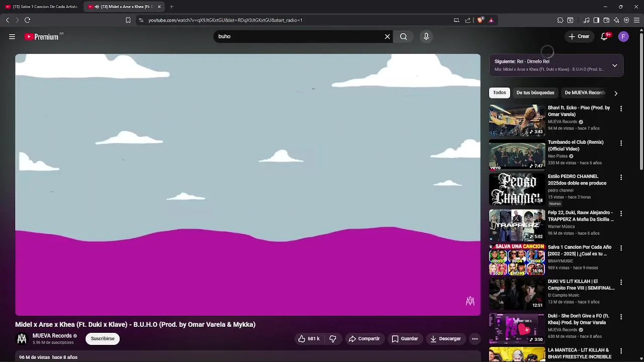Click the page vertical scrollbar
This screenshot has width=644, height=362.
pos(641,101)
